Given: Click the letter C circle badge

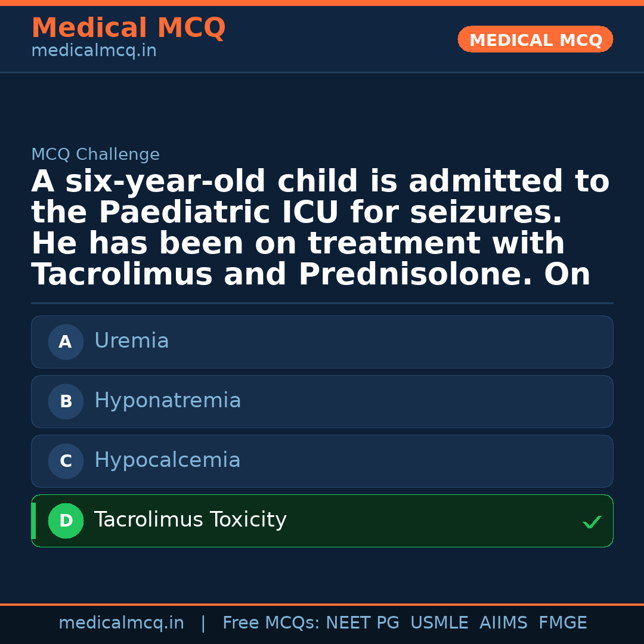Looking at the screenshot, I should (66, 461).
